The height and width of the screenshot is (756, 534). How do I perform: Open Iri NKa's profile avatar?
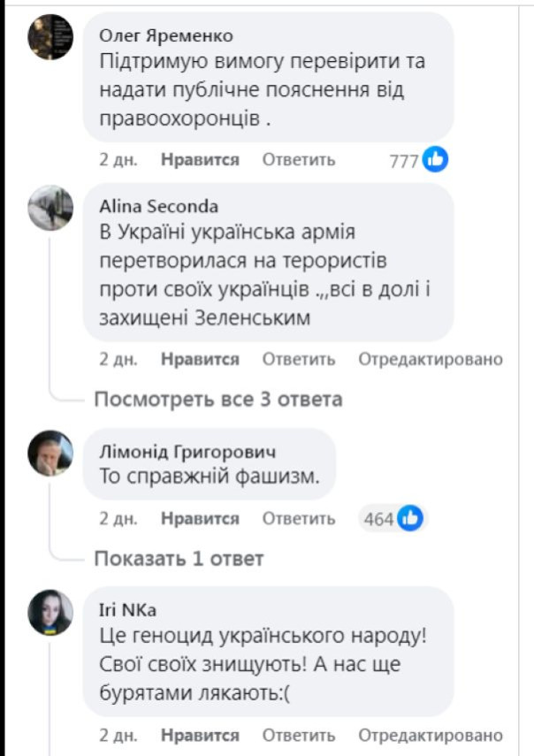(x=50, y=612)
